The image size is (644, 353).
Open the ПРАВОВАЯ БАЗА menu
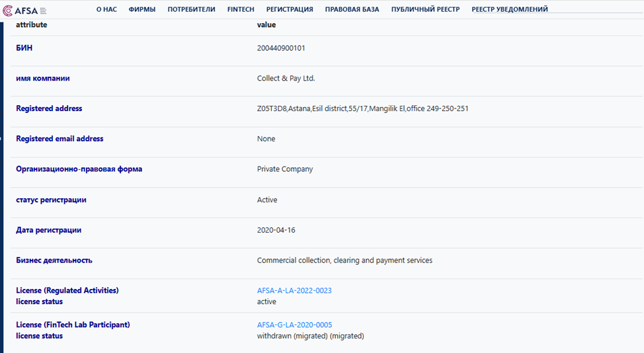[x=352, y=9]
